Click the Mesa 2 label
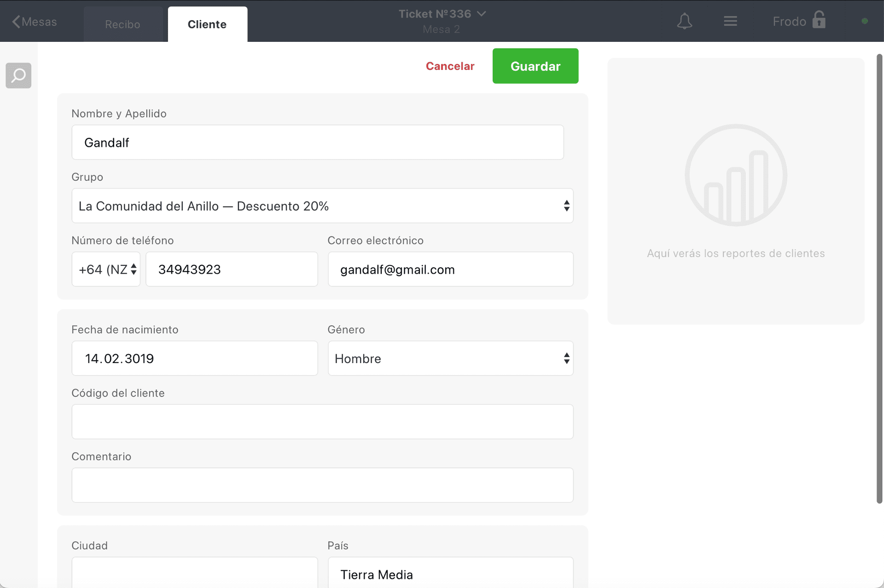 click(x=441, y=29)
